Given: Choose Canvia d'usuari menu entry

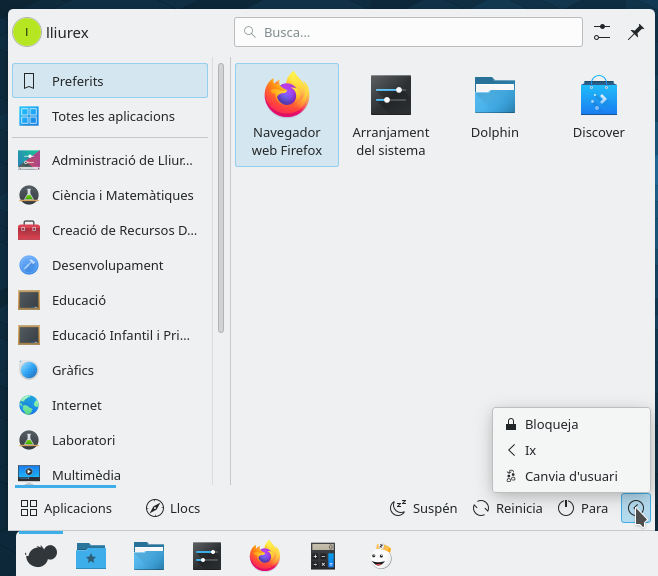Looking at the screenshot, I should (571, 476).
